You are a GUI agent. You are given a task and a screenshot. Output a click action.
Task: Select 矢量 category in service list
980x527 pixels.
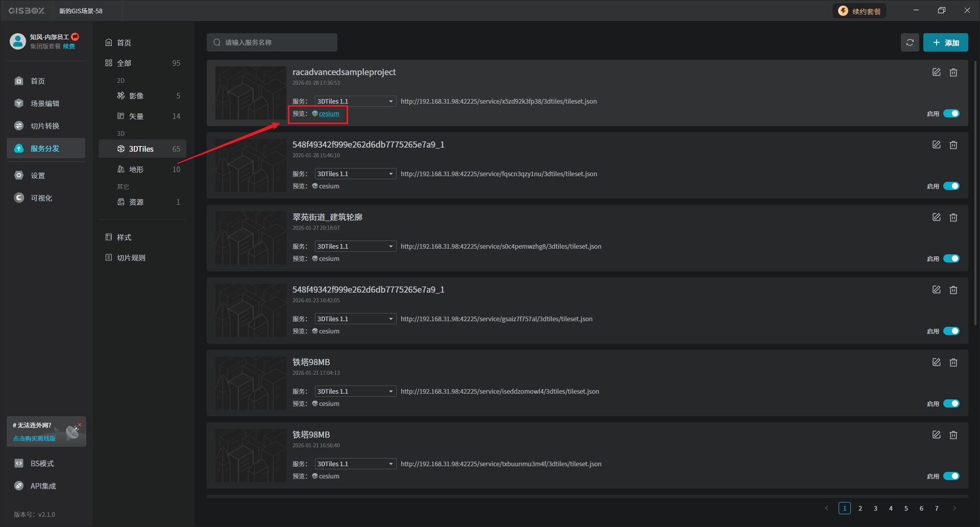pyautogui.click(x=136, y=116)
